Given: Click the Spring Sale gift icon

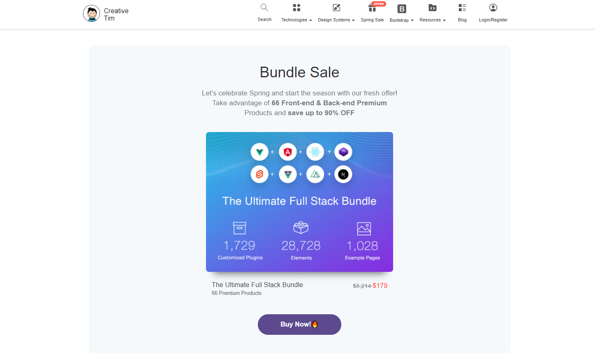Looking at the screenshot, I should tap(372, 8).
